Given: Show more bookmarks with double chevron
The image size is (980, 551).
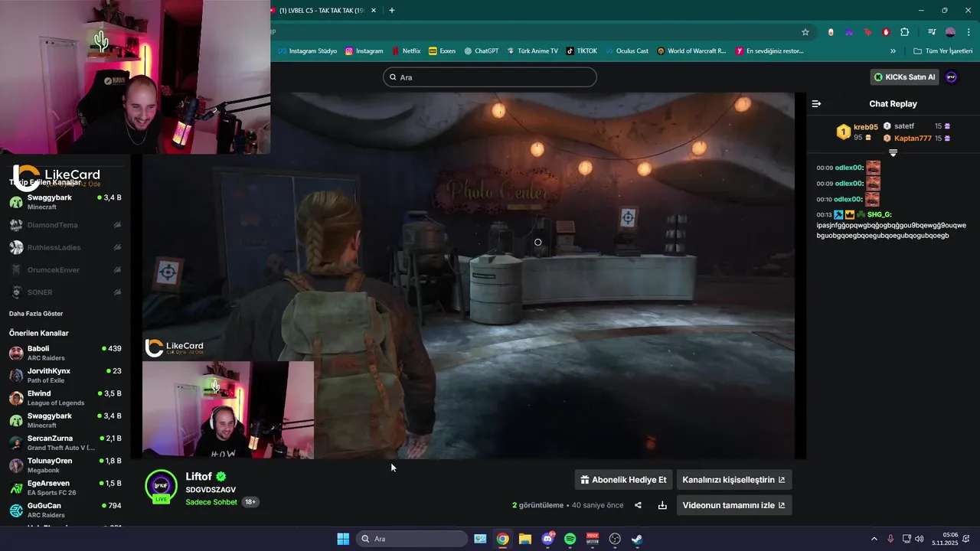Looking at the screenshot, I should point(893,51).
